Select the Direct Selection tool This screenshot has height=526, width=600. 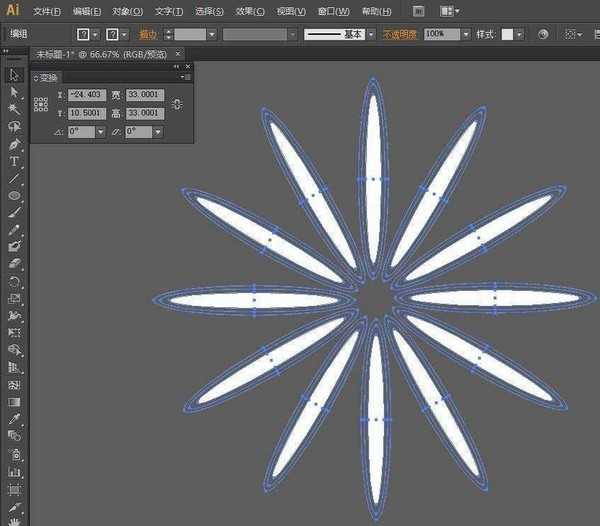14,92
